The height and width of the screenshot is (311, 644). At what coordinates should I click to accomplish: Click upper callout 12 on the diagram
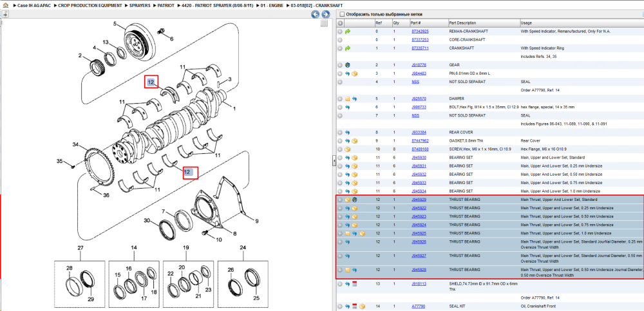(x=151, y=82)
